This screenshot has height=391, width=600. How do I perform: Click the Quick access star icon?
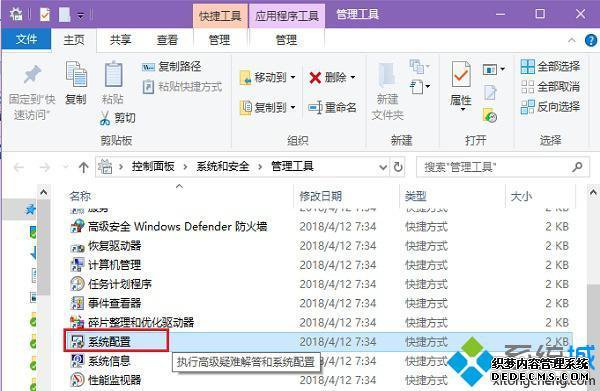pos(31,209)
